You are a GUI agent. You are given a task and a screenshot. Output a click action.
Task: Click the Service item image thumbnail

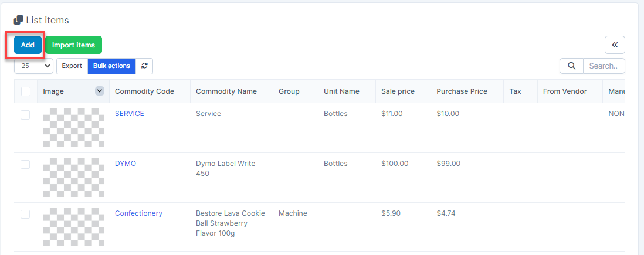(x=73, y=128)
